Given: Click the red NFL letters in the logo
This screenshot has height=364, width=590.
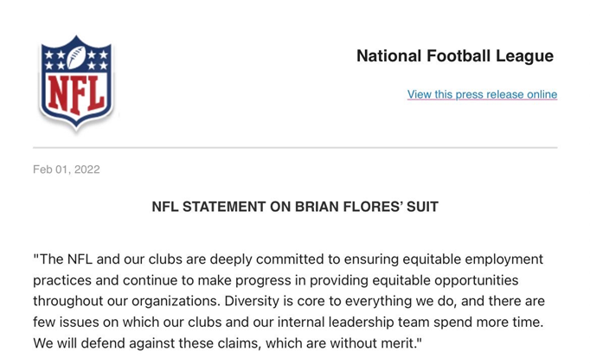Looking at the screenshot, I should (76, 94).
